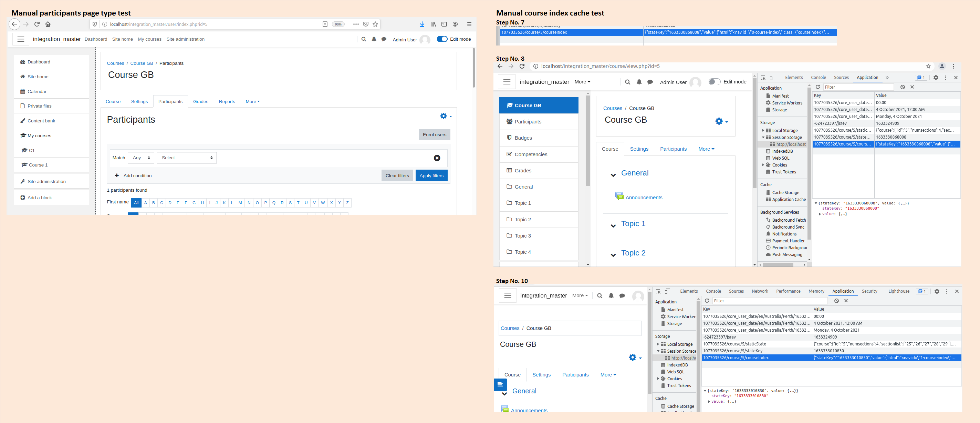Open Content bank in nav drawer
Viewport: 980px width, 423px height.
[x=51, y=121]
